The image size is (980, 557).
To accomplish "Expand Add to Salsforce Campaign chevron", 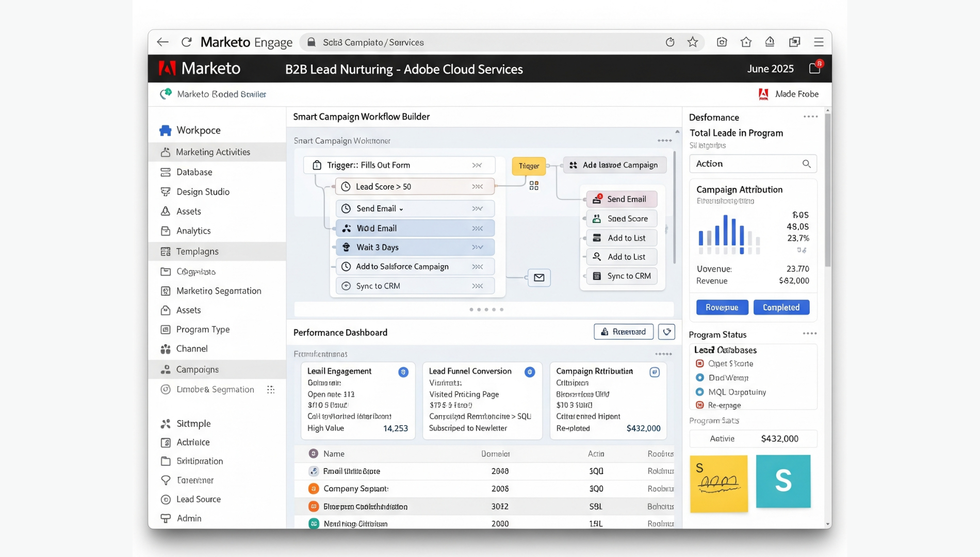I will (478, 267).
